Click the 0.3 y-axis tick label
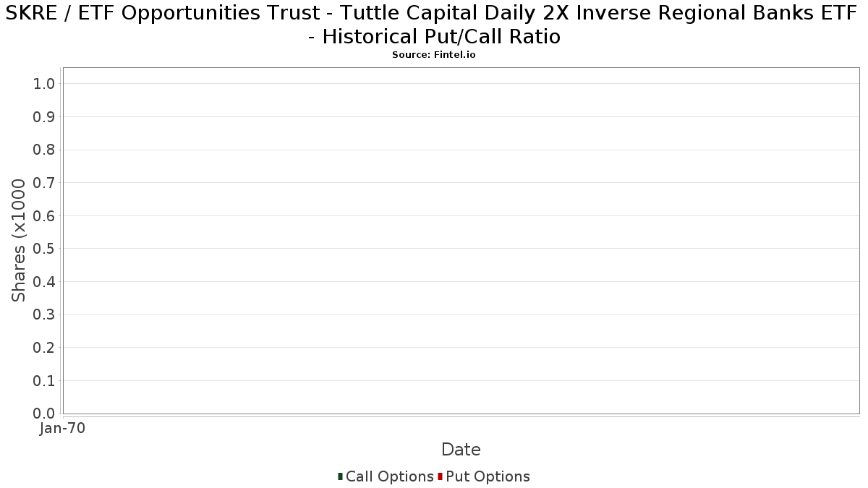This screenshot has height=488, width=868. click(44, 315)
